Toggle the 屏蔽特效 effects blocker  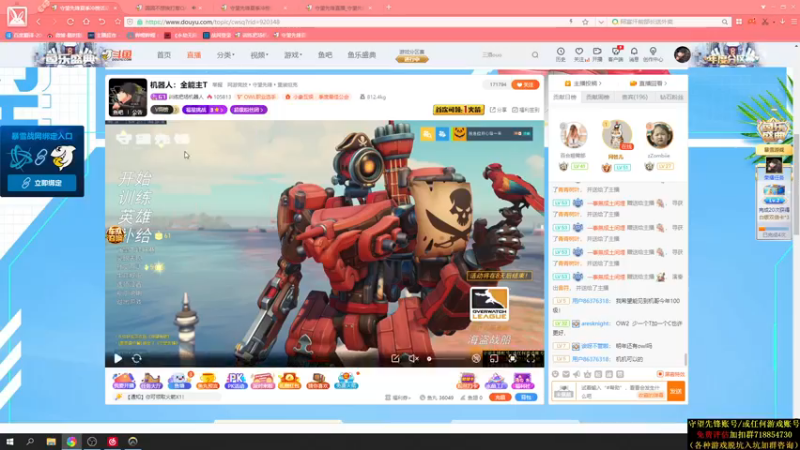pyautogui.click(x=670, y=374)
